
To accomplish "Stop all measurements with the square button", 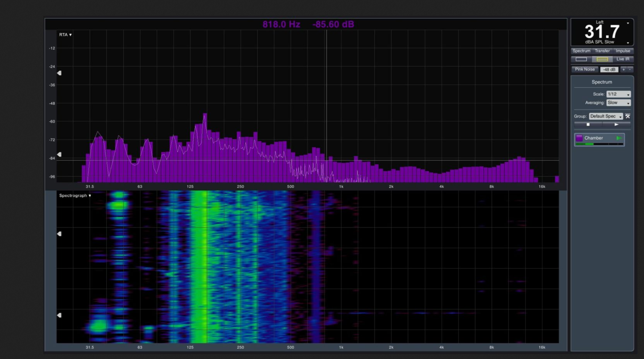I will point(588,124).
